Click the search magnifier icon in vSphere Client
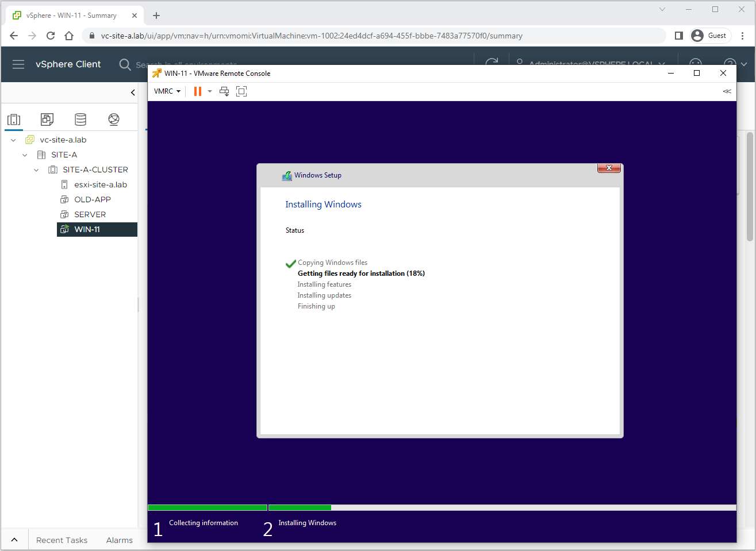This screenshot has width=756, height=551. point(125,64)
